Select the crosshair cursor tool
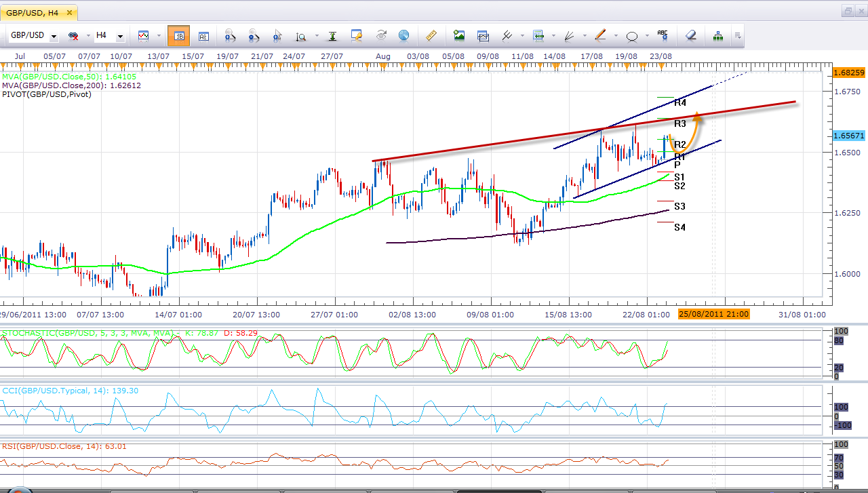This screenshot has width=868, height=493. pyautogui.click(x=277, y=36)
